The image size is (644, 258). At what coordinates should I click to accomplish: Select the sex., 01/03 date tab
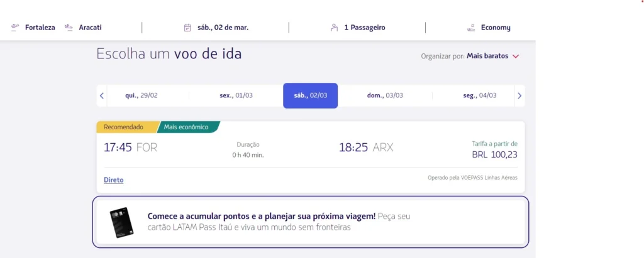click(236, 96)
